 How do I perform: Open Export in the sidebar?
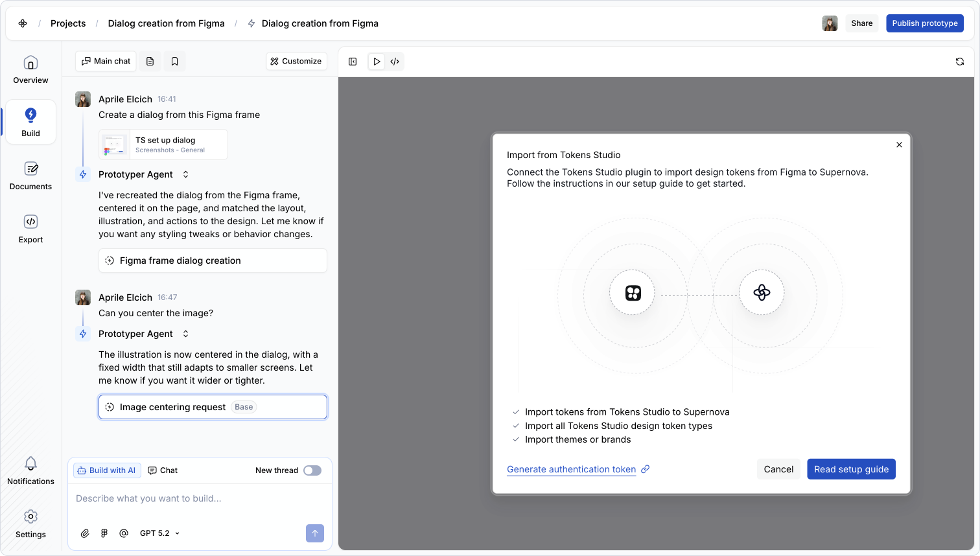[x=30, y=228]
